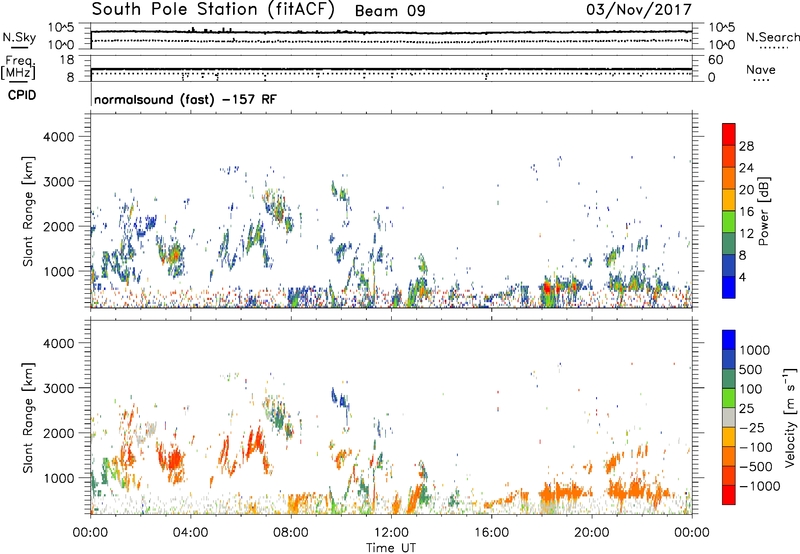Click the '12:00' time axis tick label
The width and height of the screenshot is (800, 554).
click(391, 533)
